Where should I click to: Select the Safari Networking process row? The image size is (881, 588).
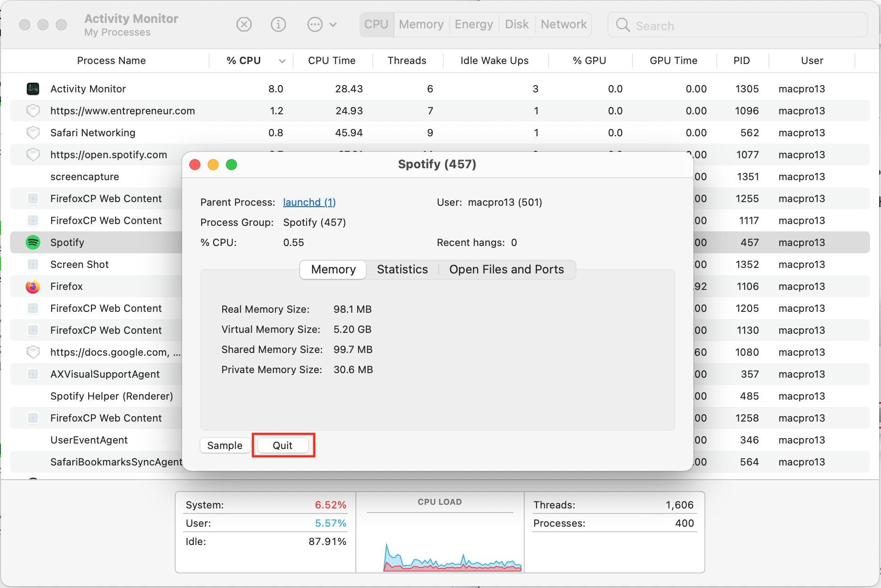440,133
